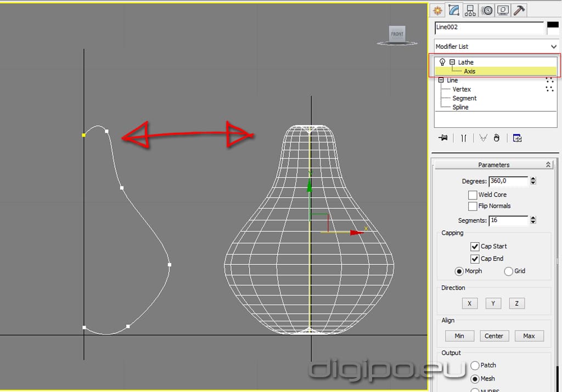Toggle the Lathe modifier lightbulb
This screenshot has height=392, width=562.
pos(442,63)
